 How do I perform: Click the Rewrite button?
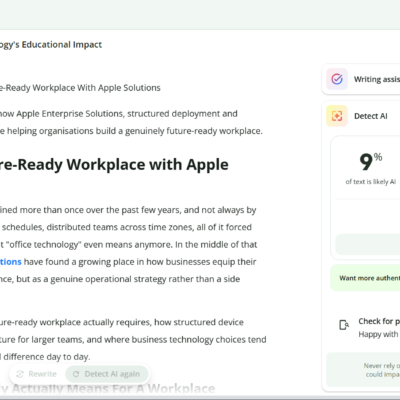pos(37,374)
